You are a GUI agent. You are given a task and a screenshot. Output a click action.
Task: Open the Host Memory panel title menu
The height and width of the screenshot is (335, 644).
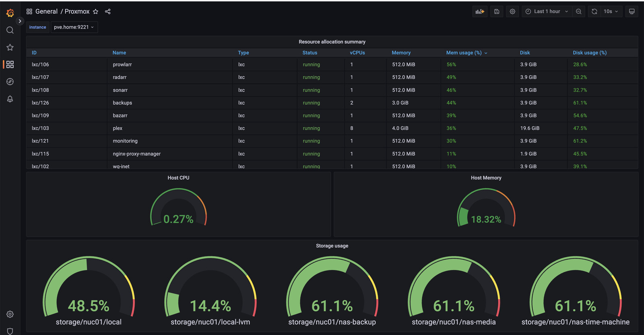[x=486, y=178]
